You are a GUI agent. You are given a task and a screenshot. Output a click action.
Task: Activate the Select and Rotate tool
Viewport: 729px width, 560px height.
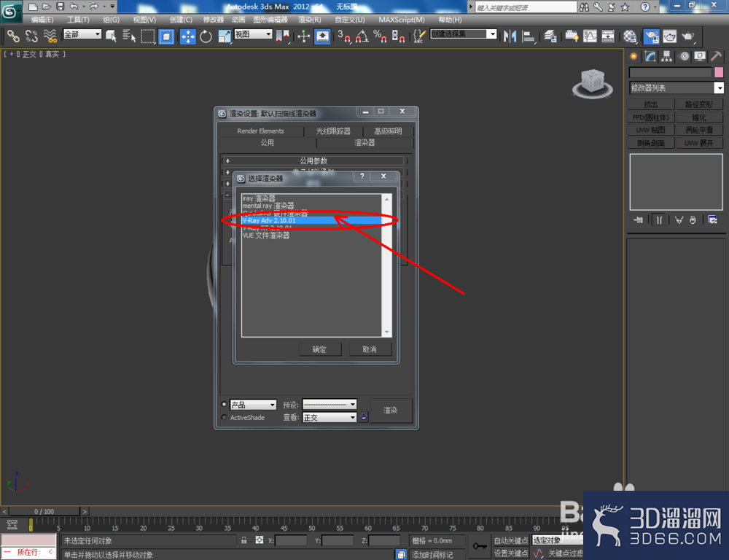(206, 36)
